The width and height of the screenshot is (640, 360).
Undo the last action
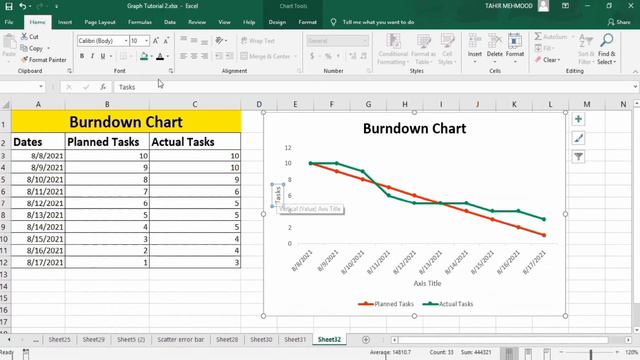click(22, 6)
